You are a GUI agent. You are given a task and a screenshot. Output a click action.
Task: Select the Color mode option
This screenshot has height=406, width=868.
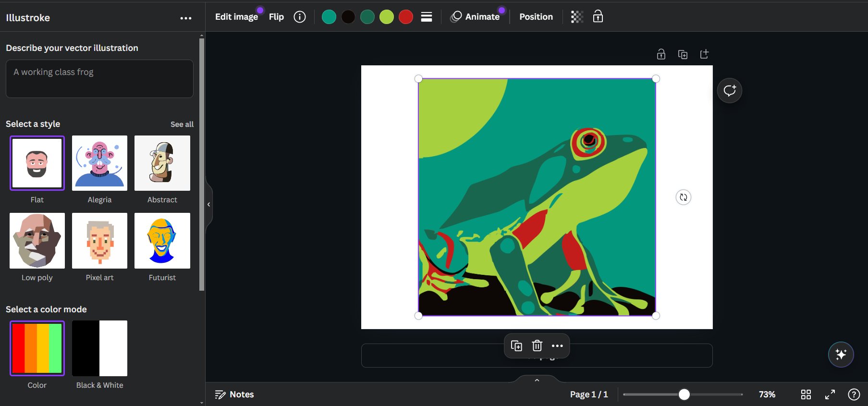37,348
